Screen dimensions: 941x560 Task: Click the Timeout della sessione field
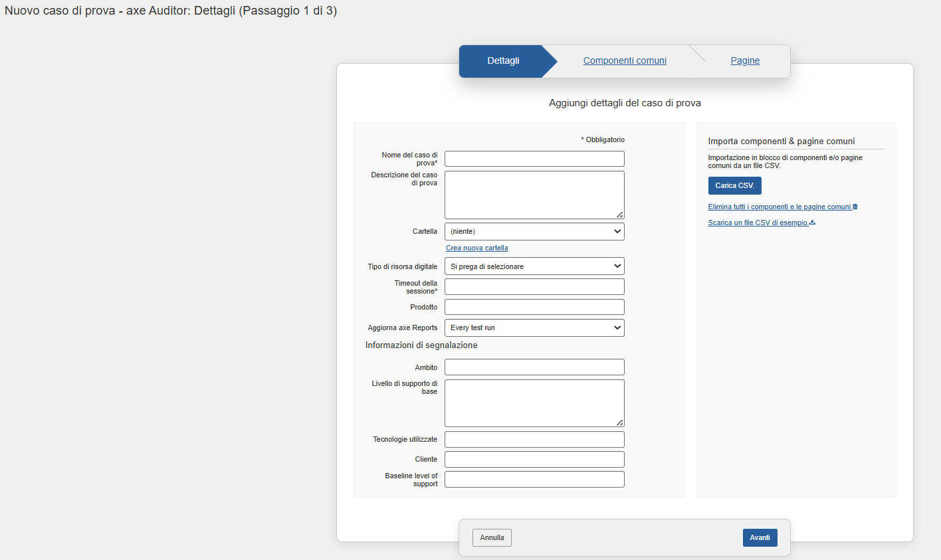click(x=534, y=286)
